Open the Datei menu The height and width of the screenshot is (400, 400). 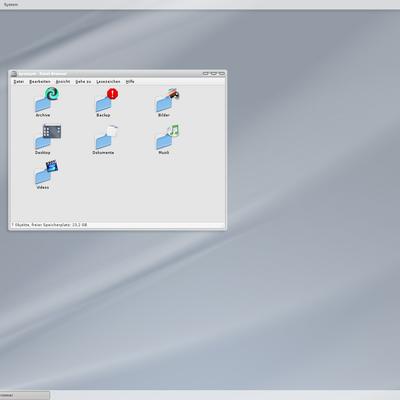(x=19, y=82)
